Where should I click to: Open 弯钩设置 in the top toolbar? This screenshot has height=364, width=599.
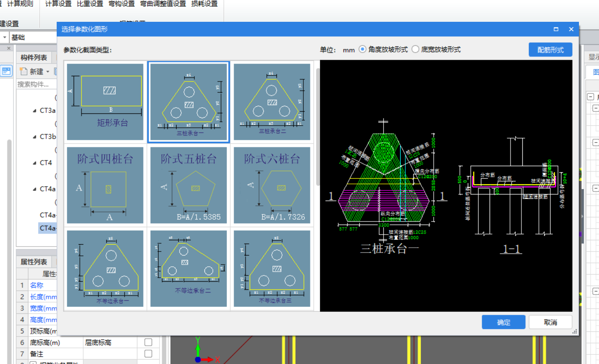(122, 4)
